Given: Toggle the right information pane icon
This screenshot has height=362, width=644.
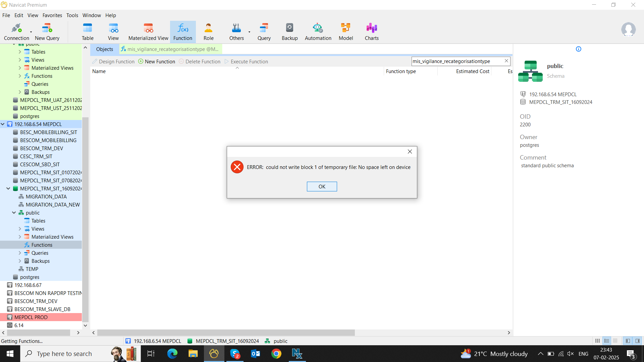Looking at the screenshot, I should (638, 341).
